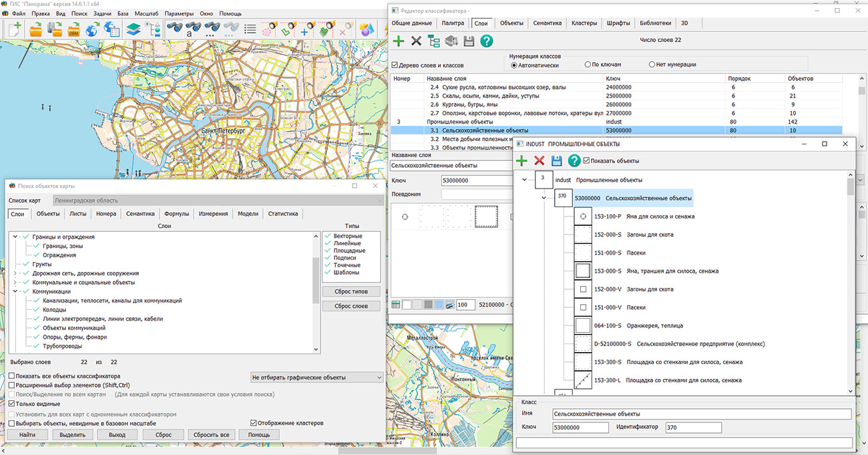This screenshot has width=868, height=455.
Task: Click the light blue color swatch
Action: pyautogui.click(x=439, y=305)
